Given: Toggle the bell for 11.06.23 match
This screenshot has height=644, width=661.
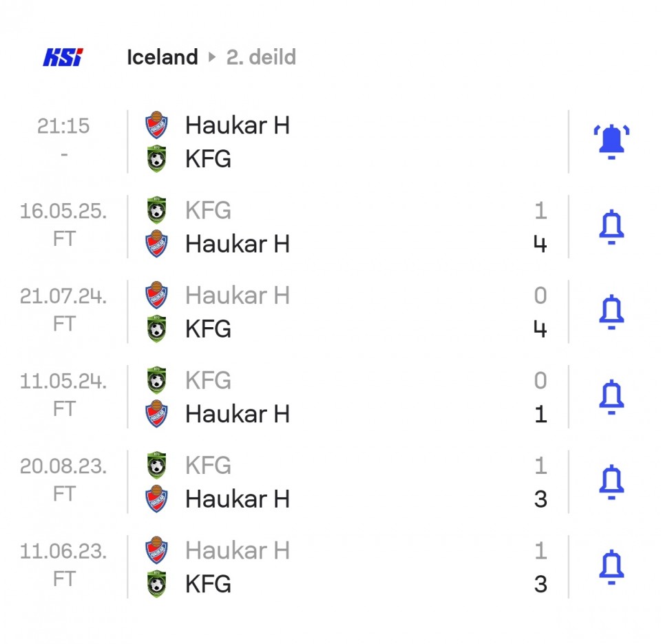Looking at the screenshot, I should (611, 568).
